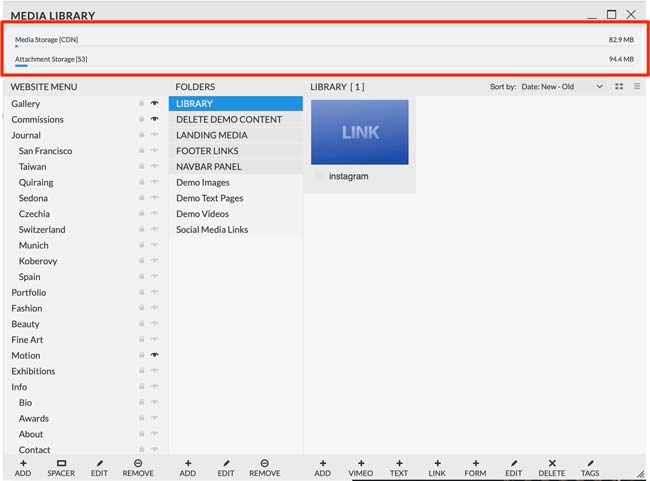This screenshot has width=650, height=481.
Task: Click REMOVE under the Folders panel
Action: 264,467
